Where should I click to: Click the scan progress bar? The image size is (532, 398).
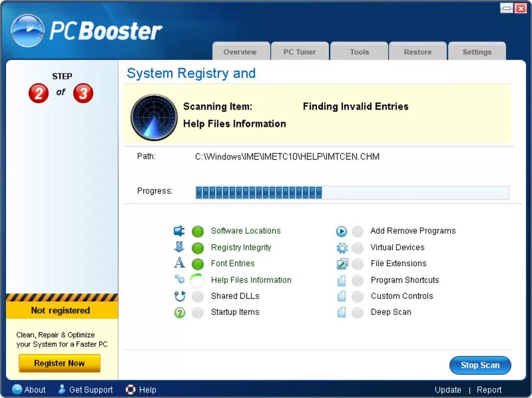(352, 192)
